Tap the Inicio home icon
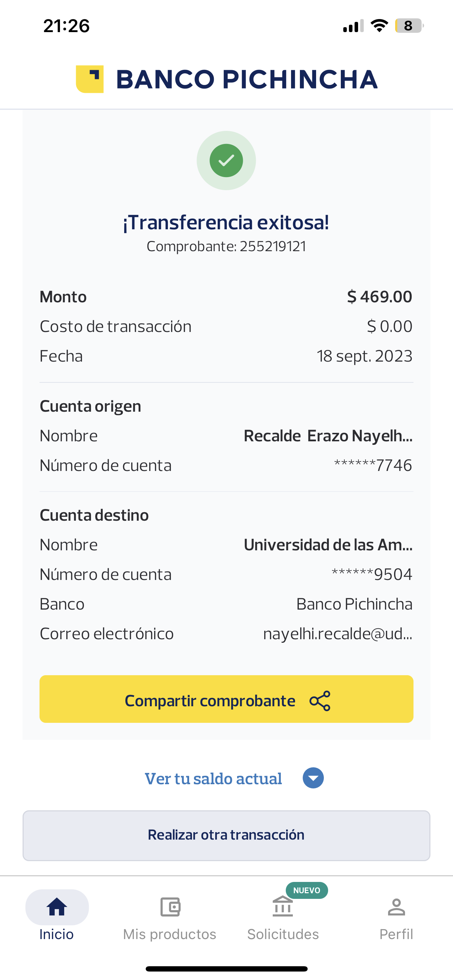The image size is (453, 980). pos(57,907)
